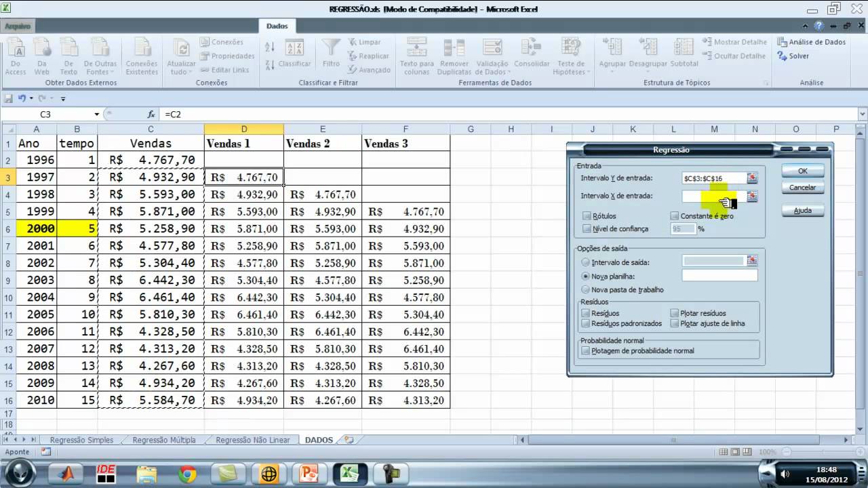The image size is (868, 488).
Task: Sort descending Z to A
Action: (270, 64)
